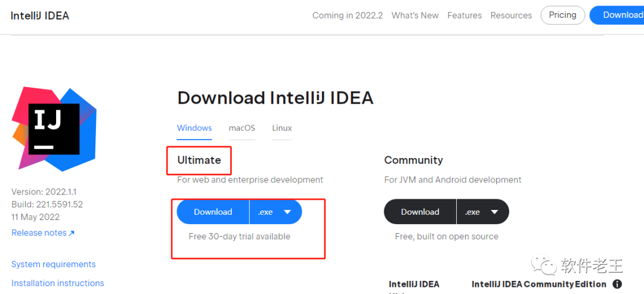Click the Download IntelliJ IDEA page heading

[275, 98]
